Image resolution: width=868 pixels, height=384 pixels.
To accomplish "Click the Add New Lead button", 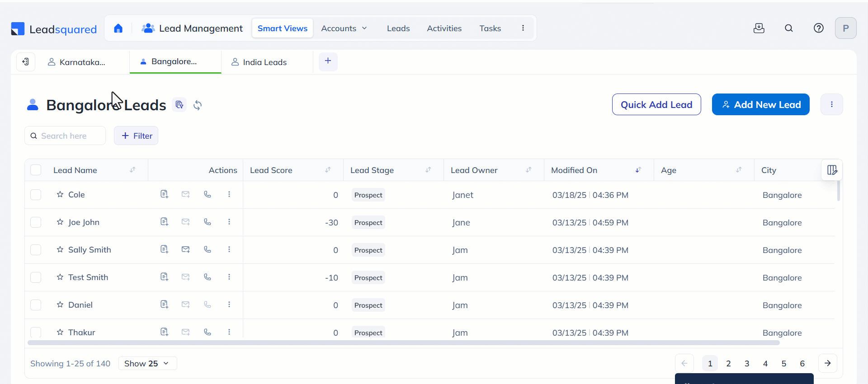I will tap(761, 104).
